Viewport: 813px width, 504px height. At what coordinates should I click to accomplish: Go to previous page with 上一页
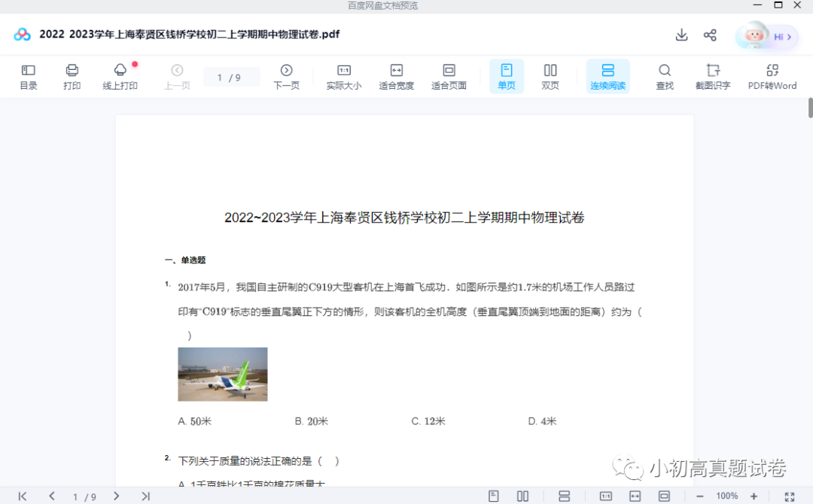177,77
